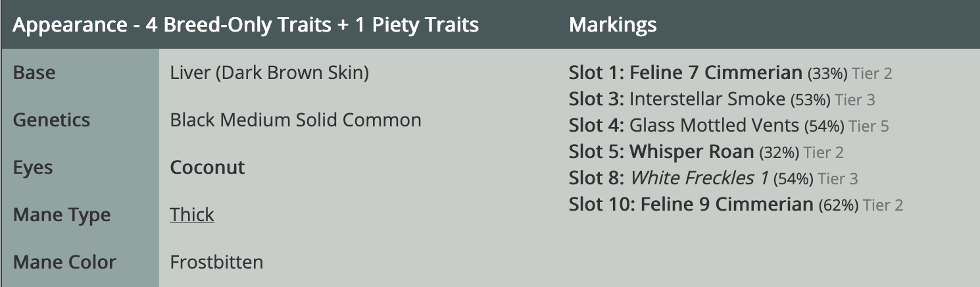
Task: Click the Mane Type row label
Action: point(62,215)
